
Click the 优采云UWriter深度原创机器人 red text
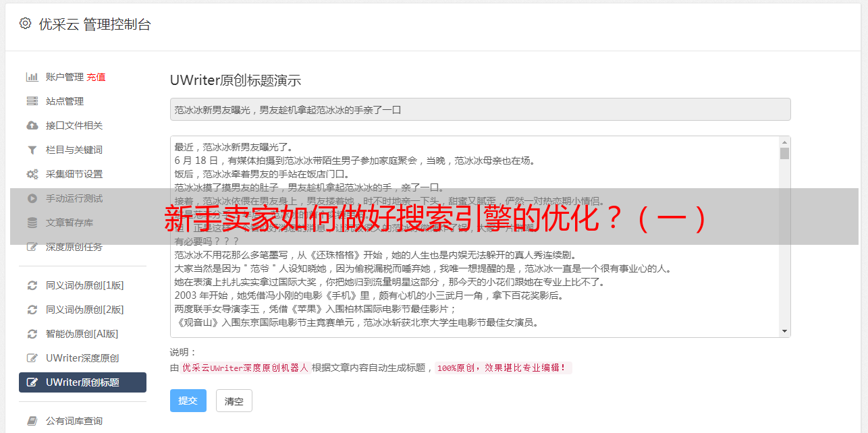(x=246, y=368)
